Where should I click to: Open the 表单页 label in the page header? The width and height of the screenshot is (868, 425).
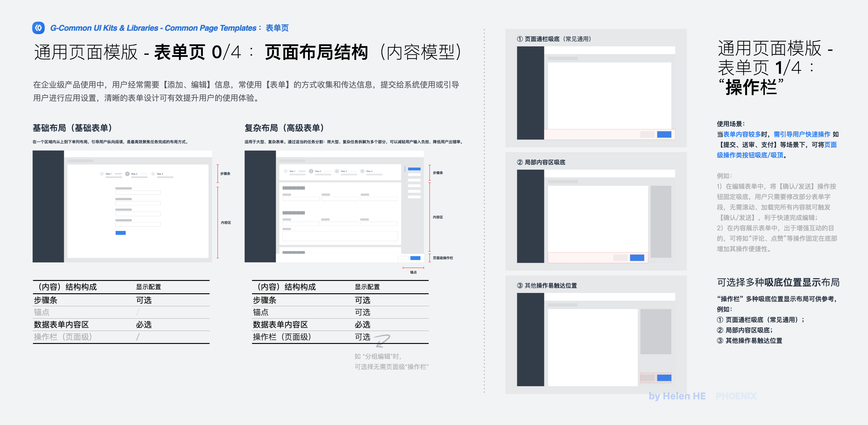pos(277,28)
